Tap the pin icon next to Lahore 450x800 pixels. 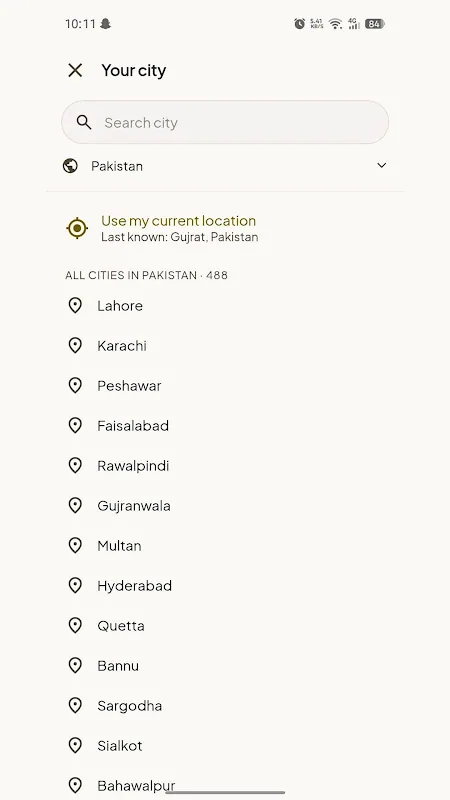tap(75, 306)
